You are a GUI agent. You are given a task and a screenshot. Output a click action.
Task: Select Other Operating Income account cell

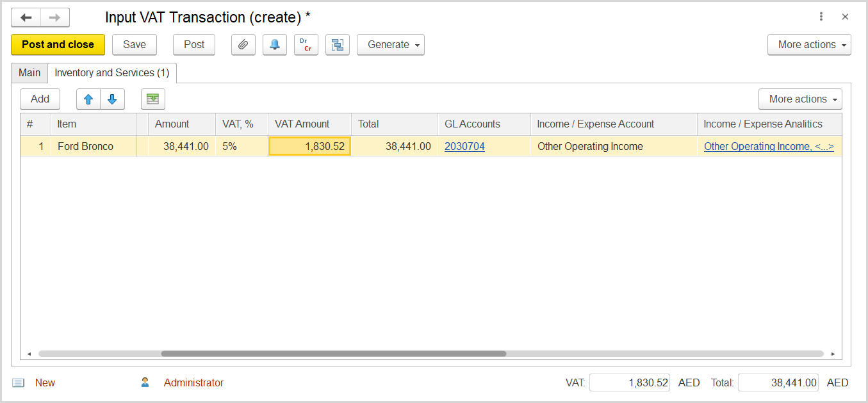(614, 147)
